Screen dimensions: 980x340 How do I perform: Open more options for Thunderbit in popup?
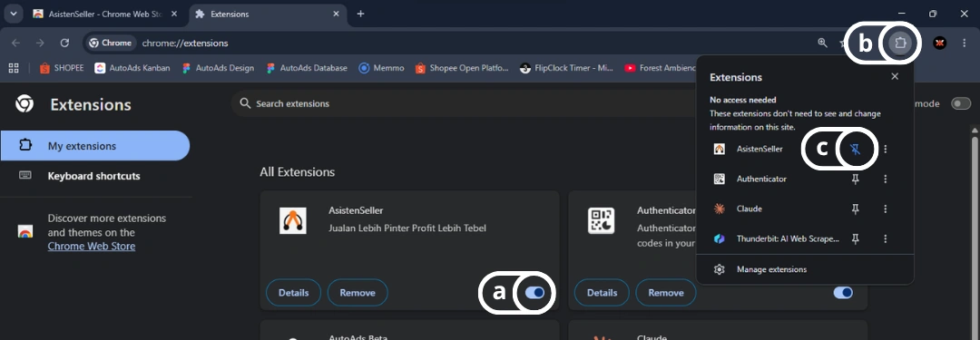coord(885,238)
